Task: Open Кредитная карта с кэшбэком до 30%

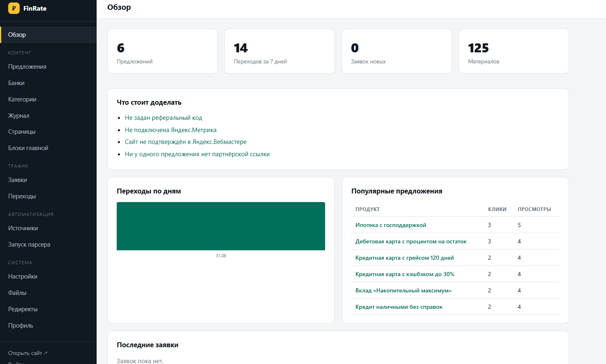Action: click(x=405, y=274)
